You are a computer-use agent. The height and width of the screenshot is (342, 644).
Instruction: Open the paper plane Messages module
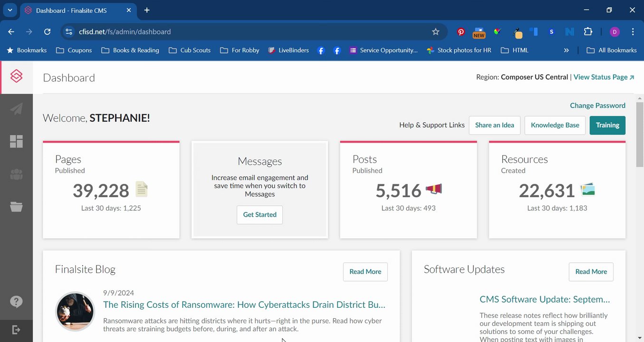pos(17,109)
